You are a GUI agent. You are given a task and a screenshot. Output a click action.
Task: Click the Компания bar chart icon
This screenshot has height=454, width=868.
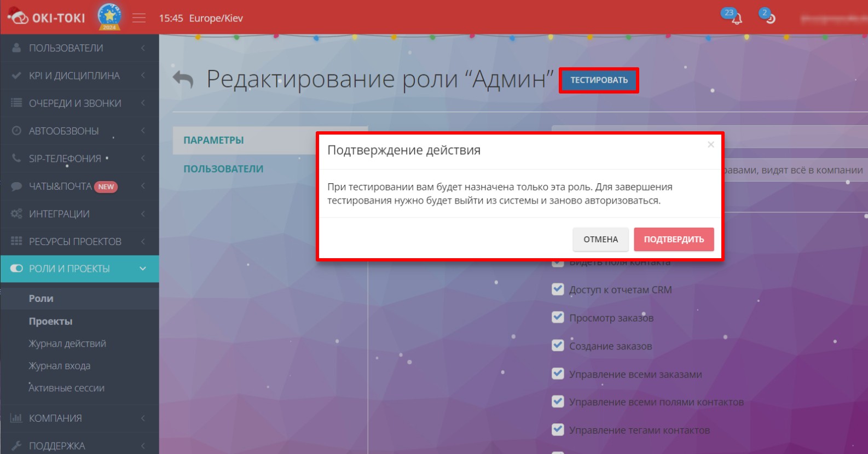pos(16,418)
